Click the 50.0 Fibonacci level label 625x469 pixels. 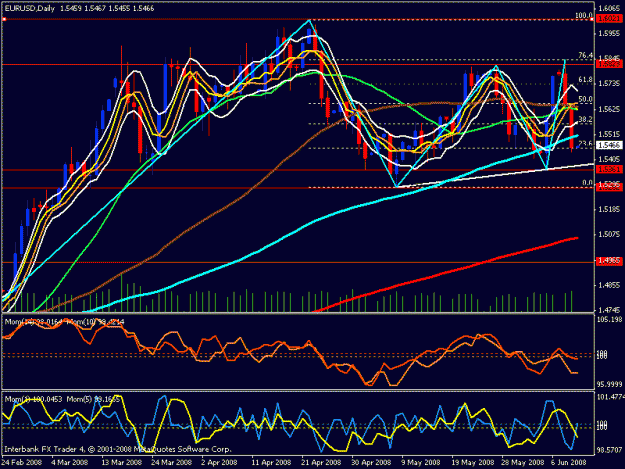pyautogui.click(x=585, y=99)
